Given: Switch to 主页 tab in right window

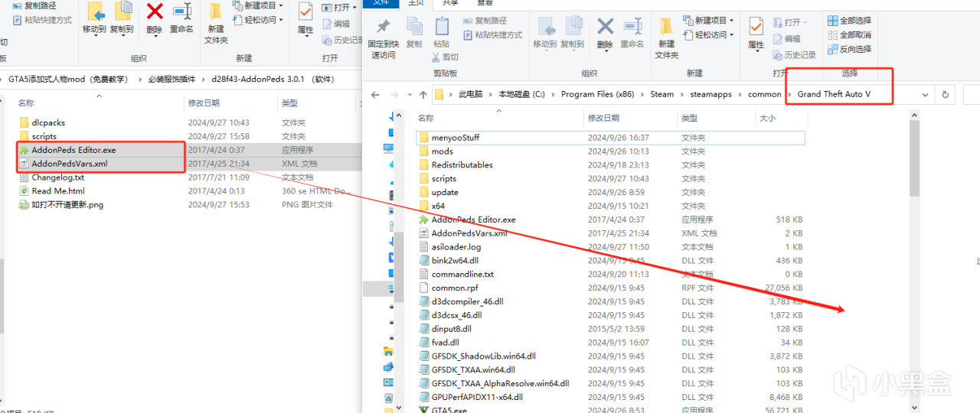Looking at the screenshot, I should 417,3.
